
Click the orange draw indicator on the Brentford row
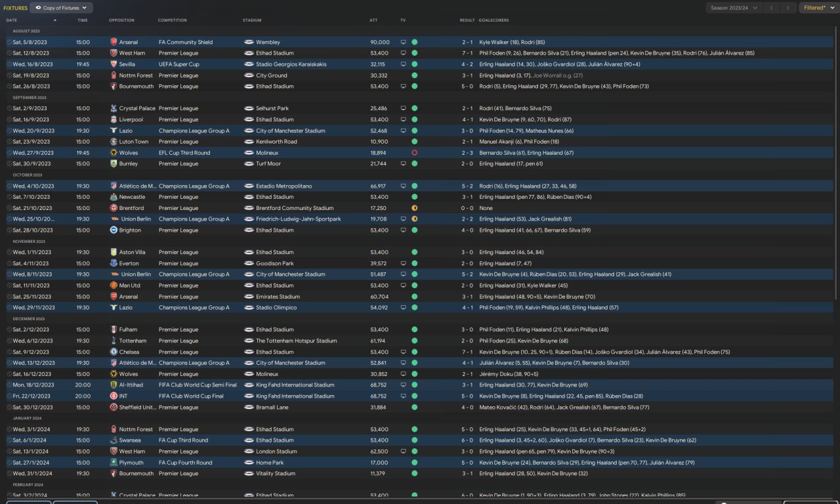[x=415, y=208]
